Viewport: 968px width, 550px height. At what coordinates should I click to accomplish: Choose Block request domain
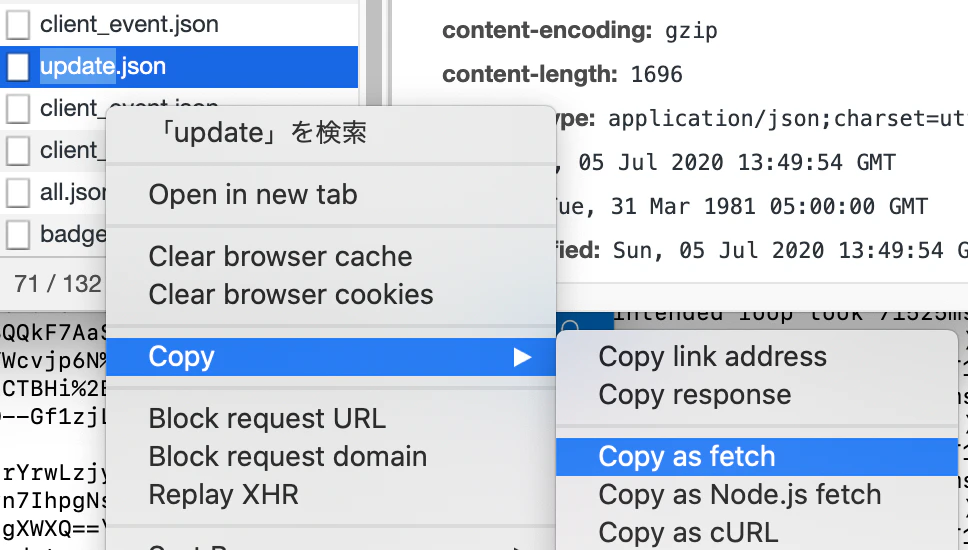tap(288, 457)
